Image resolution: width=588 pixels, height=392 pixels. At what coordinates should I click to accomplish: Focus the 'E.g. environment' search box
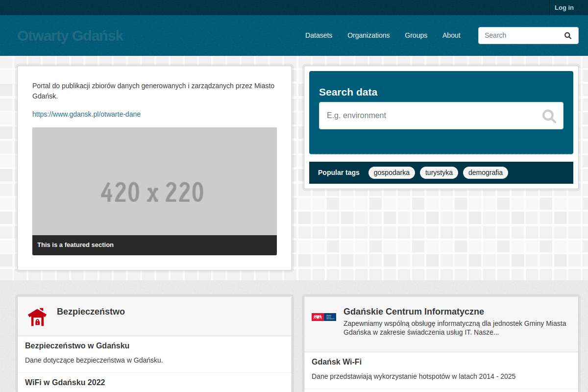point(441,116)
